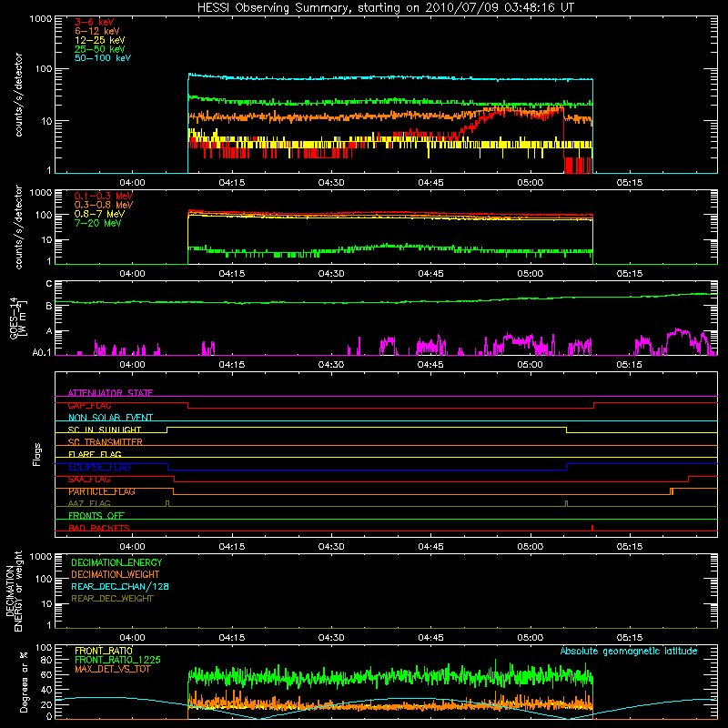Pick the 50-100 keV legend label
This screenshot has width=728, height=728.
pyautogui.click(x=102, y=58)
